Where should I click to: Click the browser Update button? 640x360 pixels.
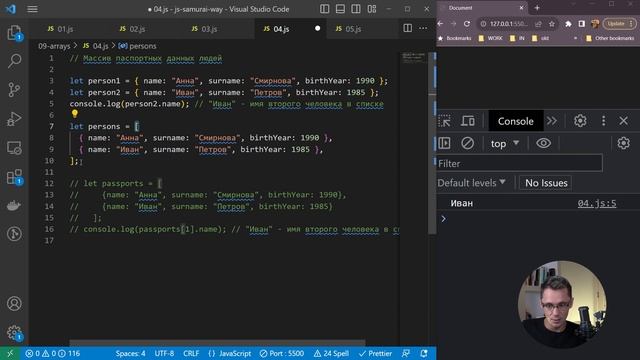[619, 24]
